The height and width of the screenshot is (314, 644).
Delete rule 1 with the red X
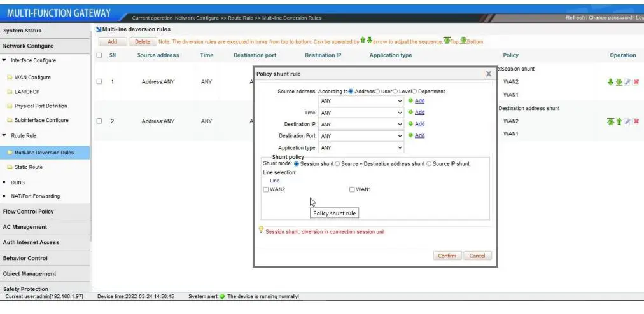[x=636, y=82]
